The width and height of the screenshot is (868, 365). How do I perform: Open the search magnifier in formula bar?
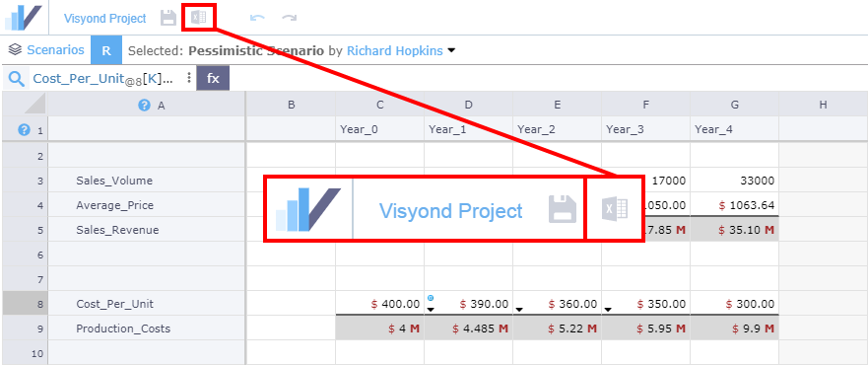point(17,79)
